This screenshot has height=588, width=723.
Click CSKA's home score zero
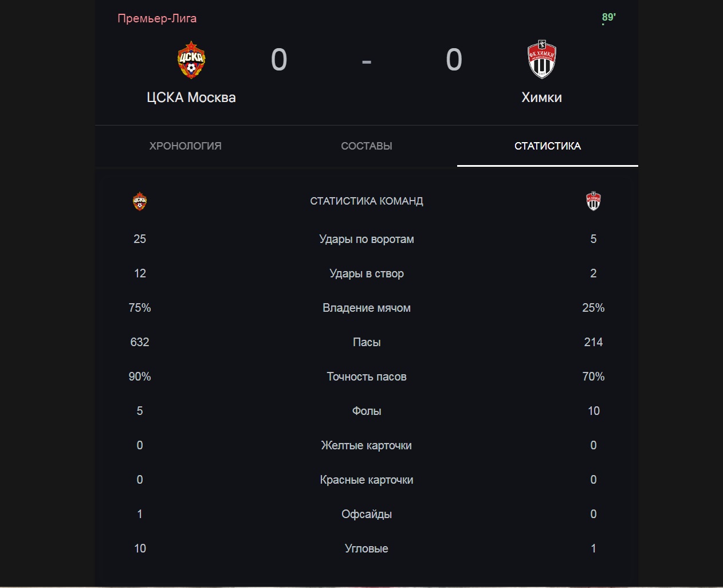click(x=279, y=60)
